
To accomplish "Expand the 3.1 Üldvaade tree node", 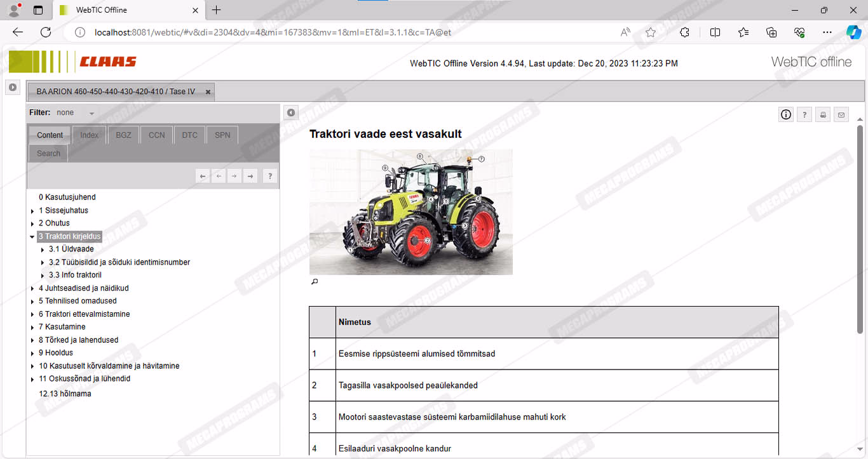I will pyautogui.click(x=43, y=249).
